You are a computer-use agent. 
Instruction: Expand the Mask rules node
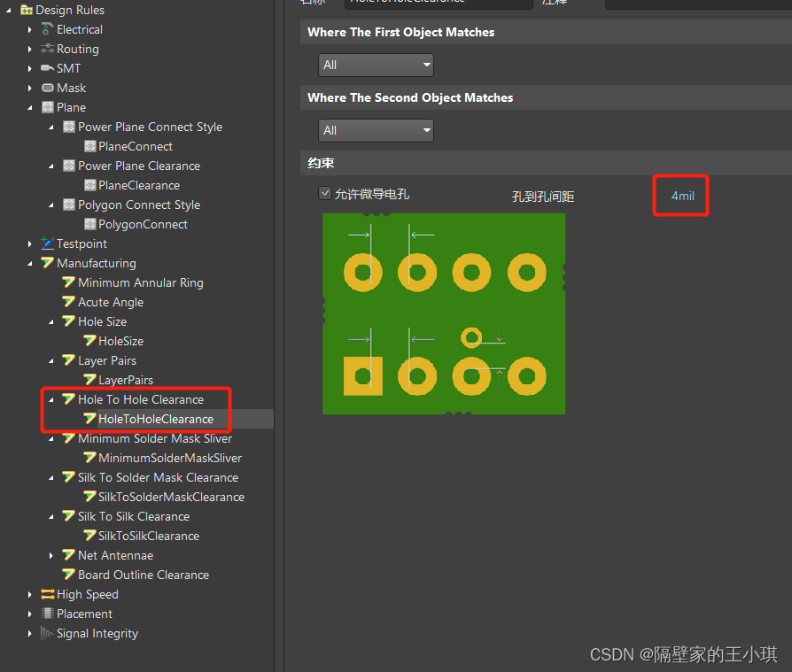tap(30, 89)
